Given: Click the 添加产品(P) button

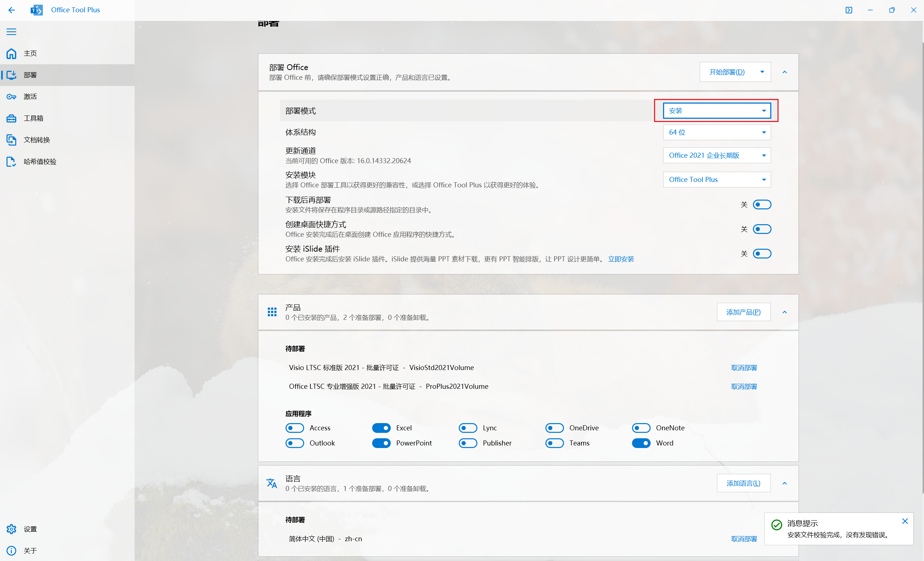Looking at the screenshot, I should (744, 312).
